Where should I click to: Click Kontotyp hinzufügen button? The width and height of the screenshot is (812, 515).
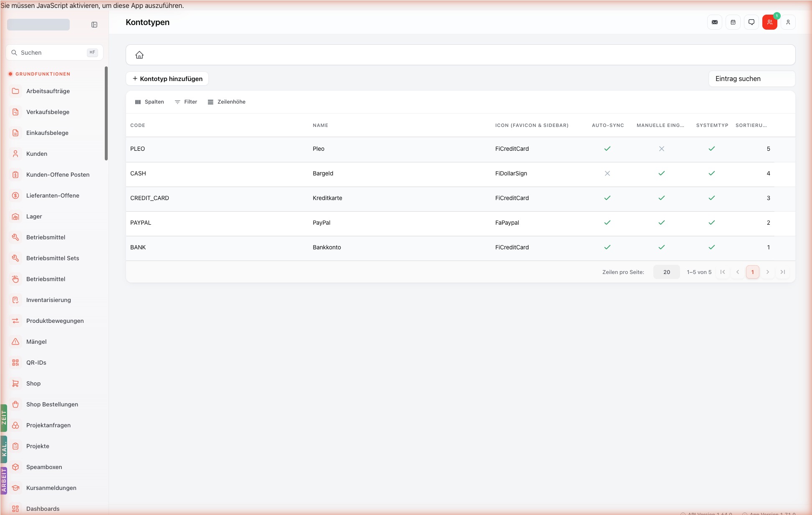click(x=167, y=79)
